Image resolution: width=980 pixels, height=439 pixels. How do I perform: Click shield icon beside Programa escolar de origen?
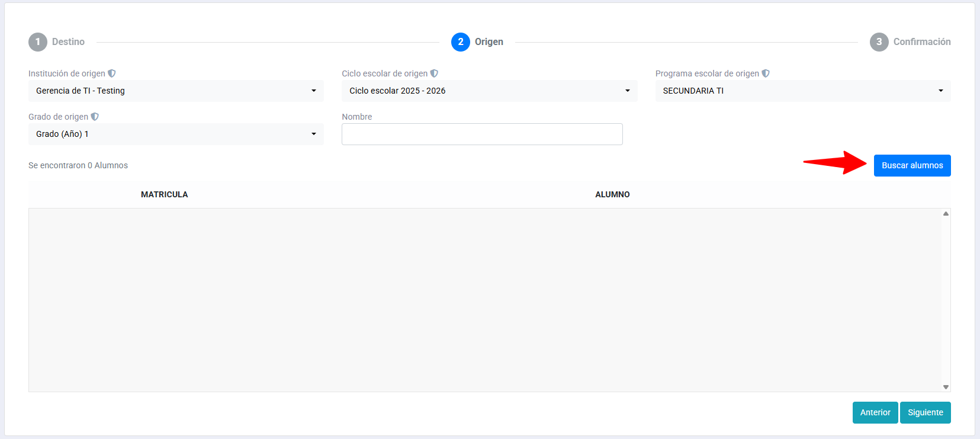pos(766,73)
